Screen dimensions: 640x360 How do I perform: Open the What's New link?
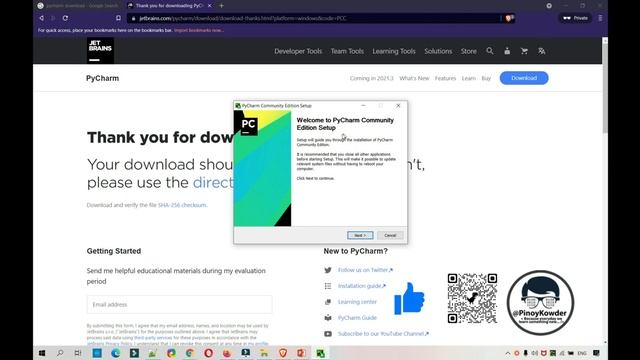coord(414,78)
